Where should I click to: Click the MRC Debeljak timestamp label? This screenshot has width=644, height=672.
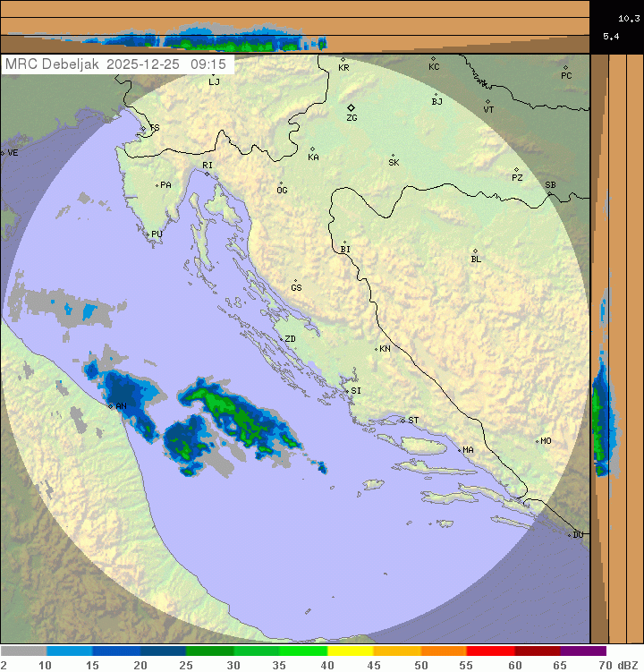click(x=116, y=64)
